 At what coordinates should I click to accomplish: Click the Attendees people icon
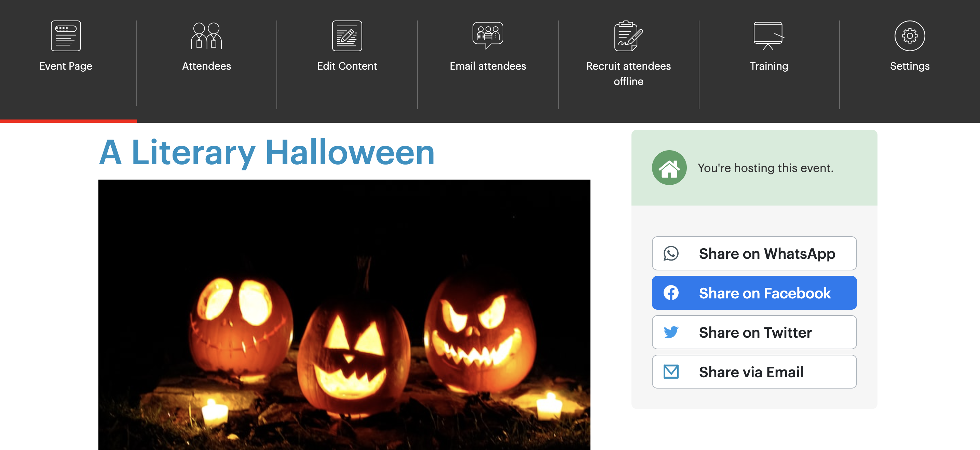click(206, 36)
